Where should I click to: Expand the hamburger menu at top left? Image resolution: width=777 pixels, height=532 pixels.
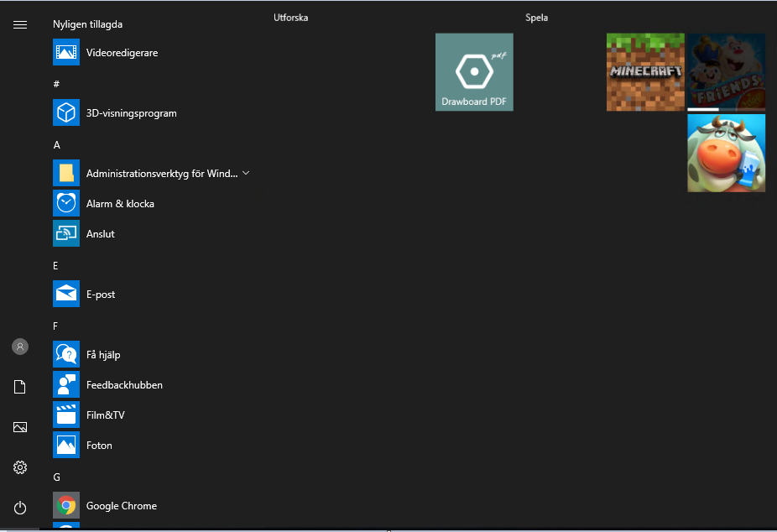click(20, 24)
